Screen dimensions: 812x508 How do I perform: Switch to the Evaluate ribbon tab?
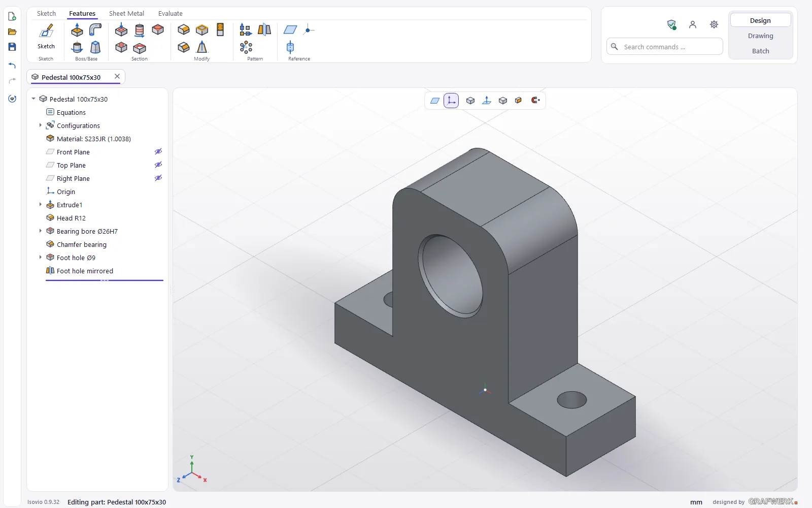[x=171, y=13]
